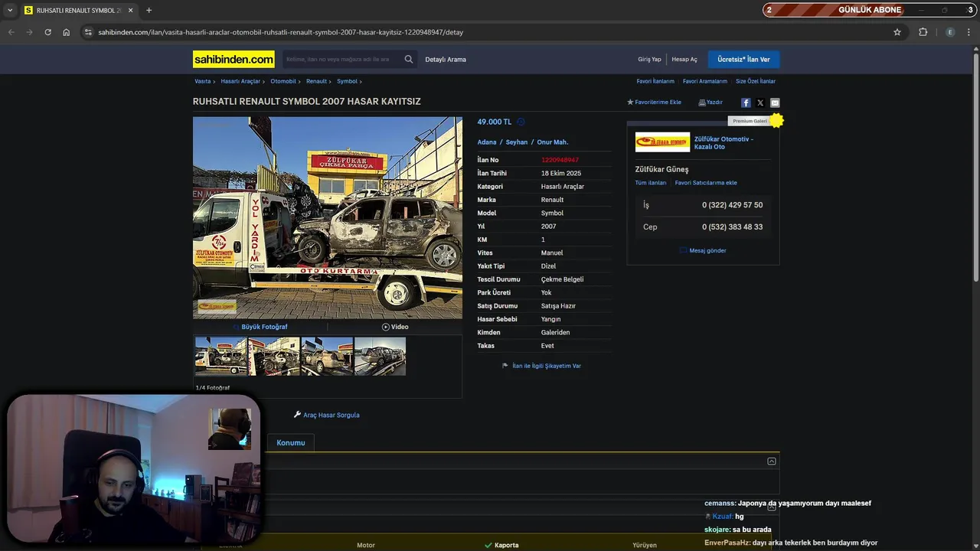Click browser forward arrow

point(29,32)
